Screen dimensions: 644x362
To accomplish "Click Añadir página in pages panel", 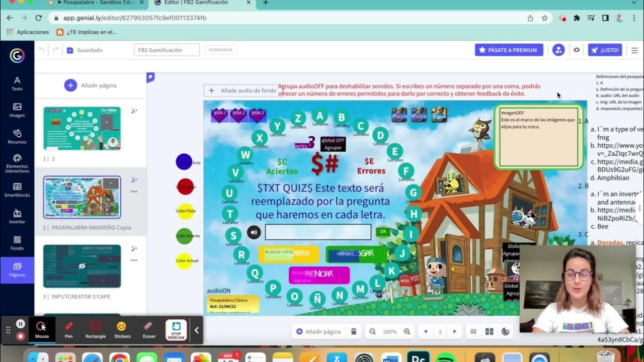I will pyautogui.click(x=91, y=85).
